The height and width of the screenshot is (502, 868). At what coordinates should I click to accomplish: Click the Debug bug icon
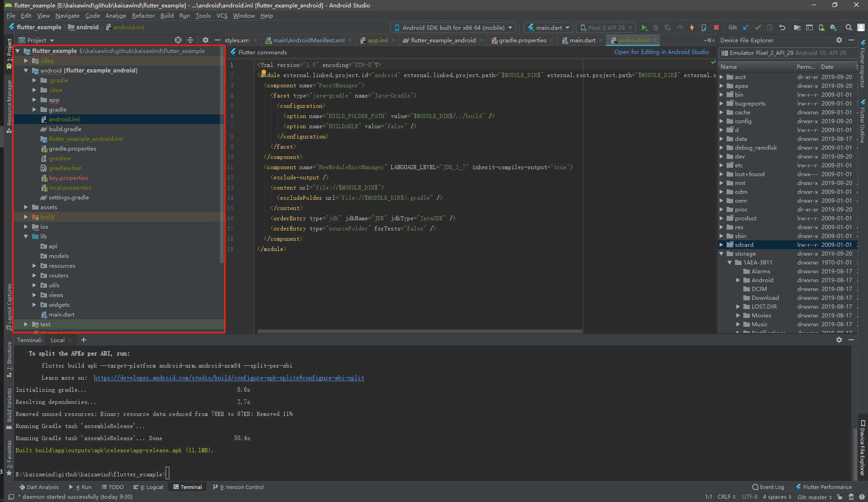click(x=656, y=28)
